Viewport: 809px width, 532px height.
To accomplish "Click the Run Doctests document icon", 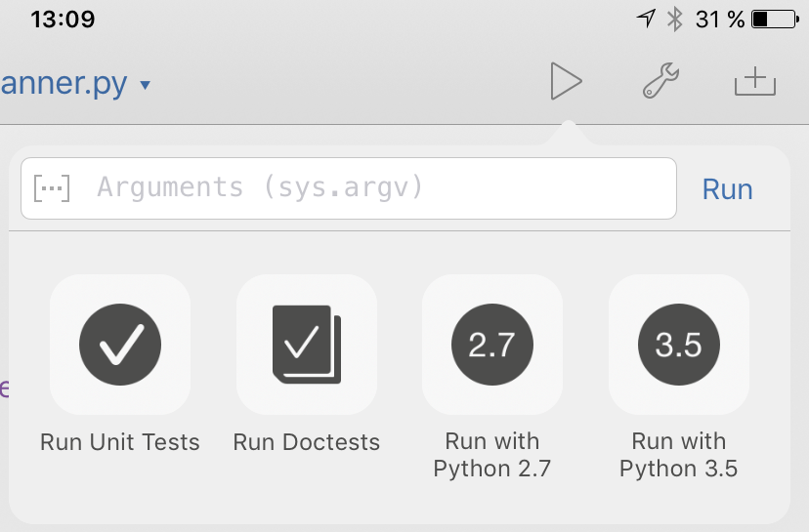I will pyautogui.click(x=307, y=345).
